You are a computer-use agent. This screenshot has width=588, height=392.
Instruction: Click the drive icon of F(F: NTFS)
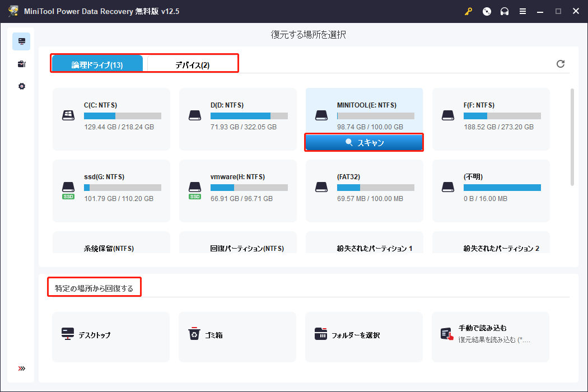point(448,115)
